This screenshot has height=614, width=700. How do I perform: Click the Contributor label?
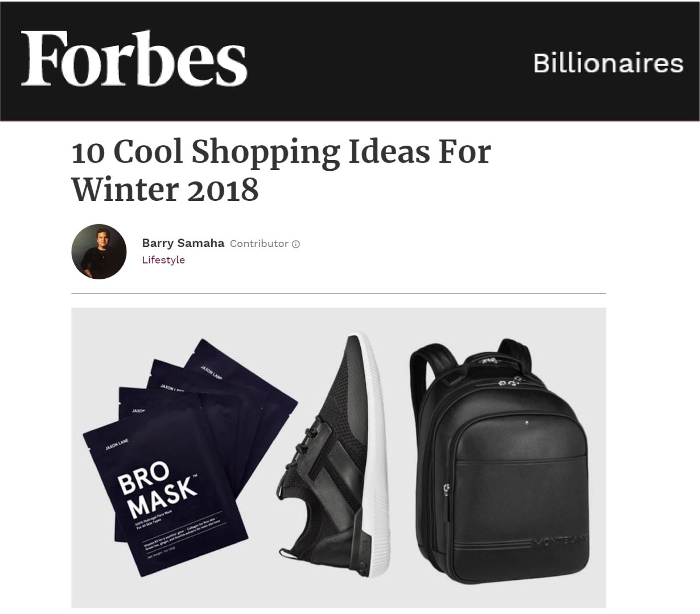tap(259, 244)
